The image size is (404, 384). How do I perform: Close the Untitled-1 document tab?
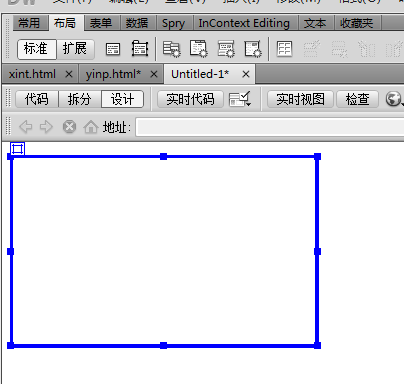[x=246, y=74]
